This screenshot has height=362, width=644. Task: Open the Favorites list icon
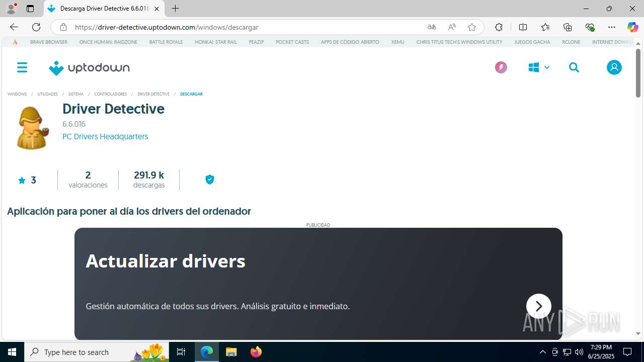[x=545, y=27]
